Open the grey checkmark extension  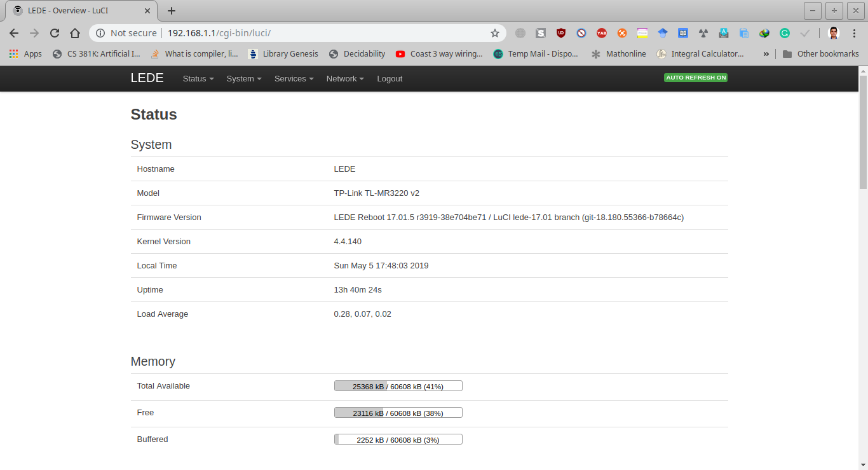click(x=805, y=33)
